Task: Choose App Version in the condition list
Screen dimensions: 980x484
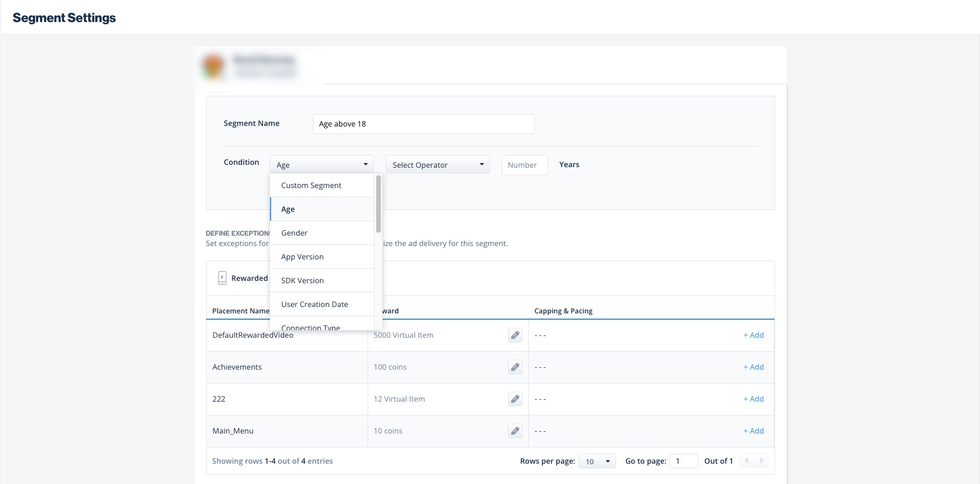Action: click(x=322, y=257)
